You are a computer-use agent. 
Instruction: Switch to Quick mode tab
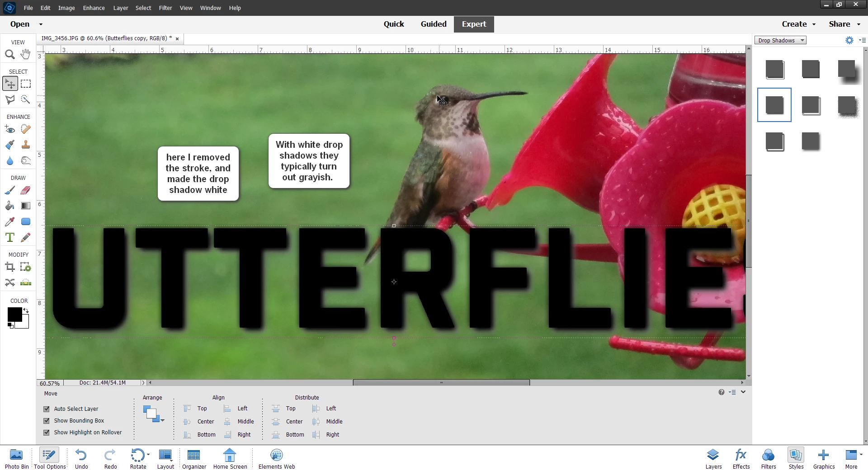click(x=394, y=24)
